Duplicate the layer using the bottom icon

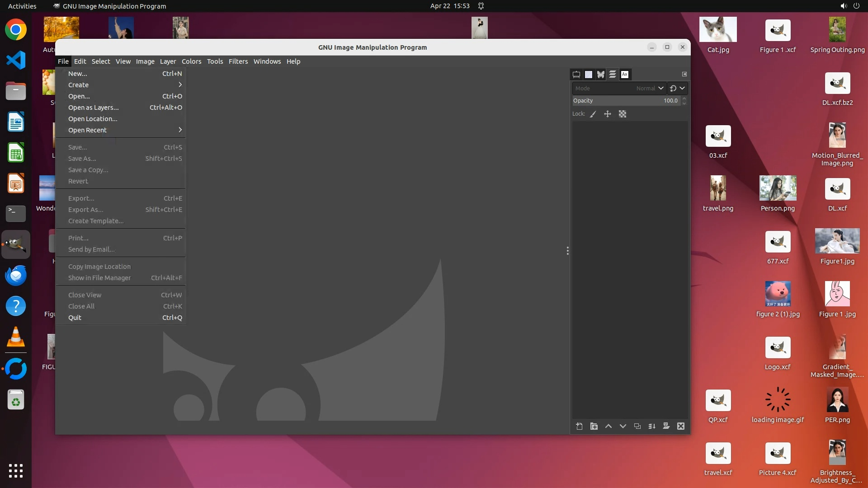click(x=637, y=426)
